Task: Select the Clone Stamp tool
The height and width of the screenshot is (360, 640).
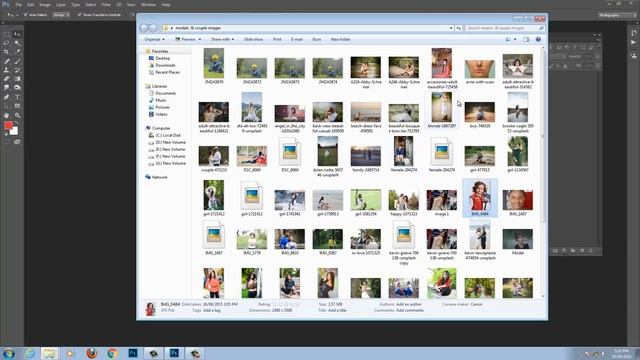Action: [x=7, y=70]
